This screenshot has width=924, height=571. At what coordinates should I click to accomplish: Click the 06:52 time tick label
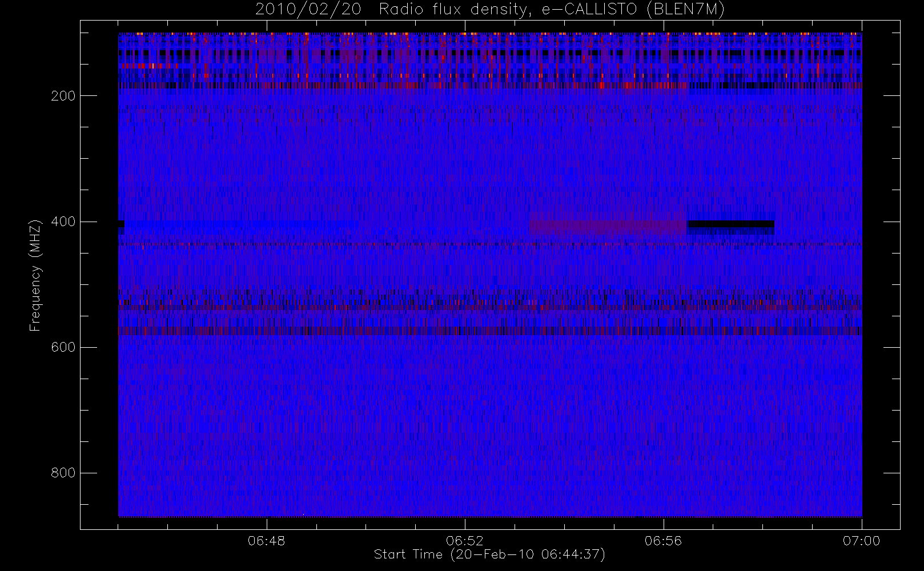(465, 541)
